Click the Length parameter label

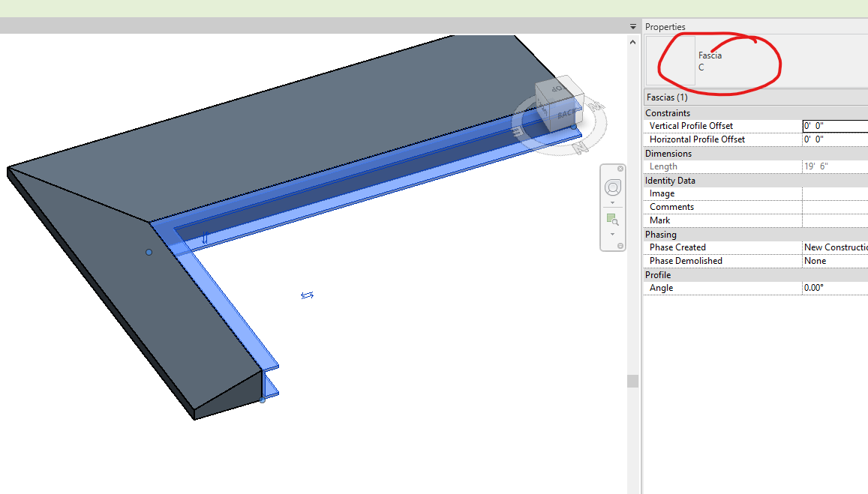click(663, 166)
